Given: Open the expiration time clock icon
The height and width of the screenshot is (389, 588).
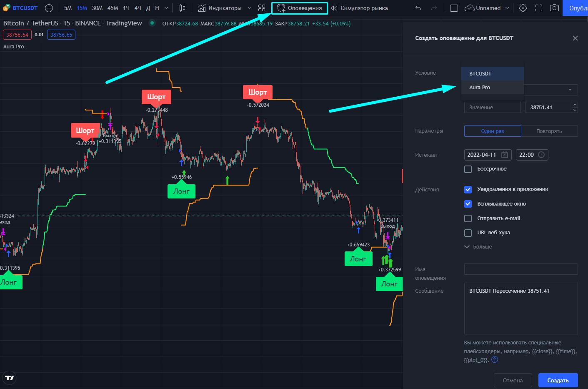Looking at the screenshot, I should pyautogui.click(x=541, y=155).
